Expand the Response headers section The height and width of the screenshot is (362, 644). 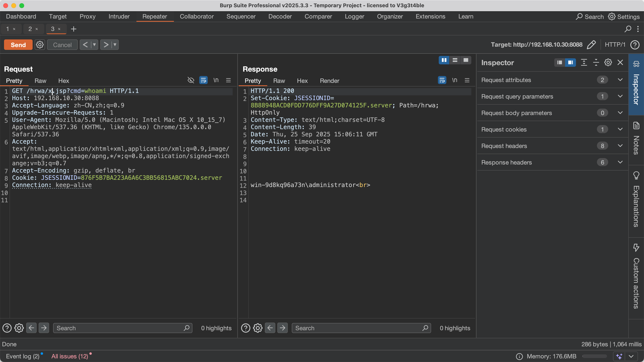(620, 162)
